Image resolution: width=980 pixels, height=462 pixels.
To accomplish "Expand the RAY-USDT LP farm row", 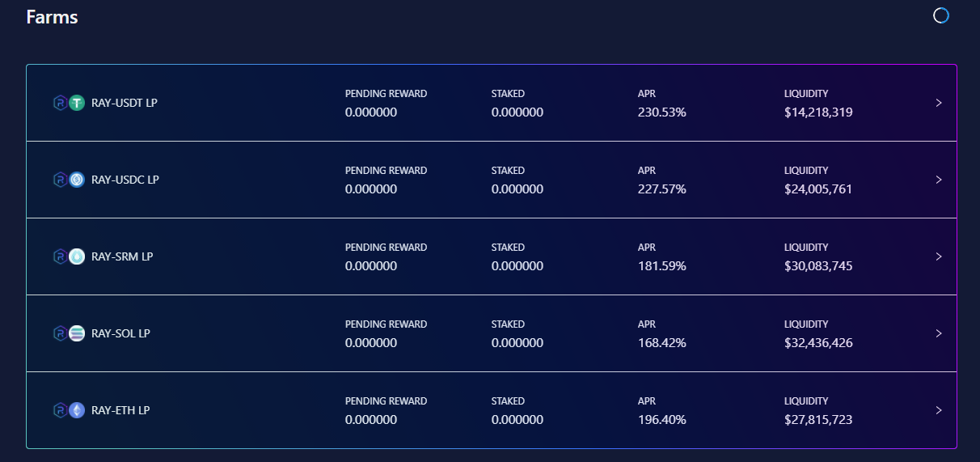I will point(939,103).
